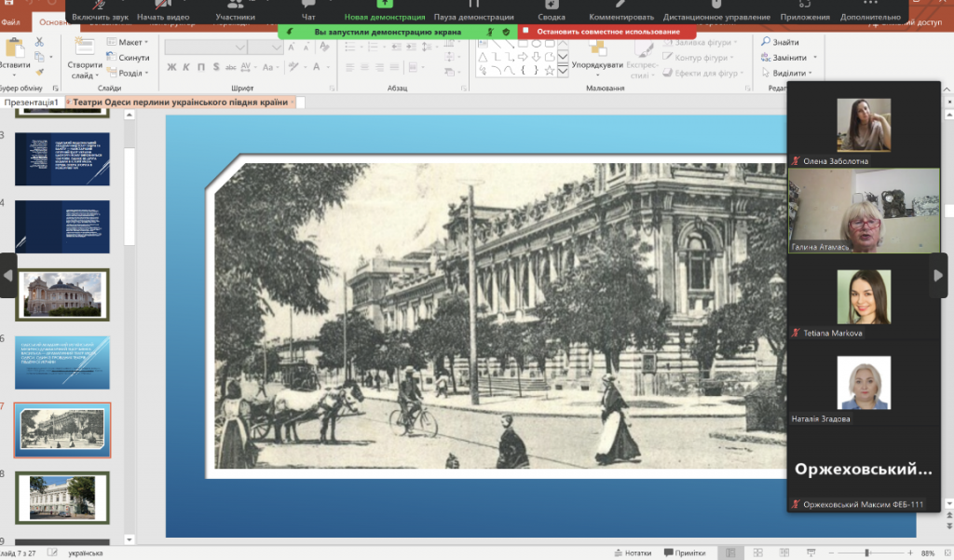Expand the shapes gallery More arrow

coord(563,71)
